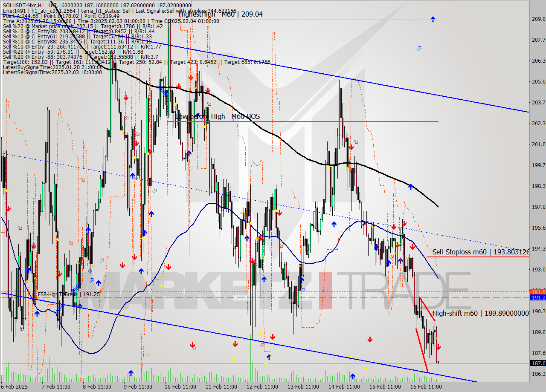This screenshot has width=546, height=392.
Task: Click the red sell arrow above the 14 Feb peak
Action: coord(351,147)
